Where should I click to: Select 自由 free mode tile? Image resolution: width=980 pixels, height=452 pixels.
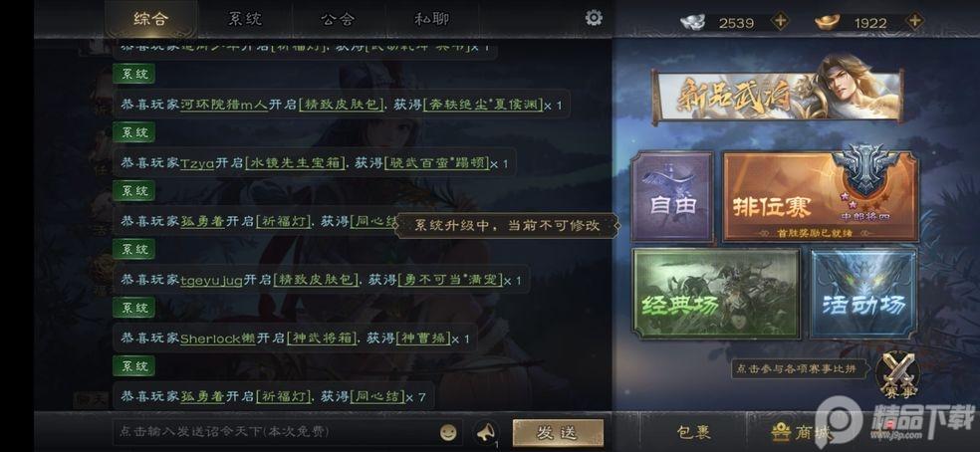click(672, 196)
